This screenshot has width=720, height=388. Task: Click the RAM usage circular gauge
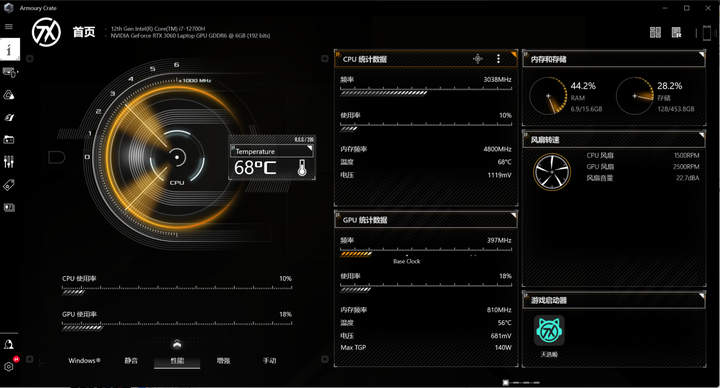pos(548,96)
